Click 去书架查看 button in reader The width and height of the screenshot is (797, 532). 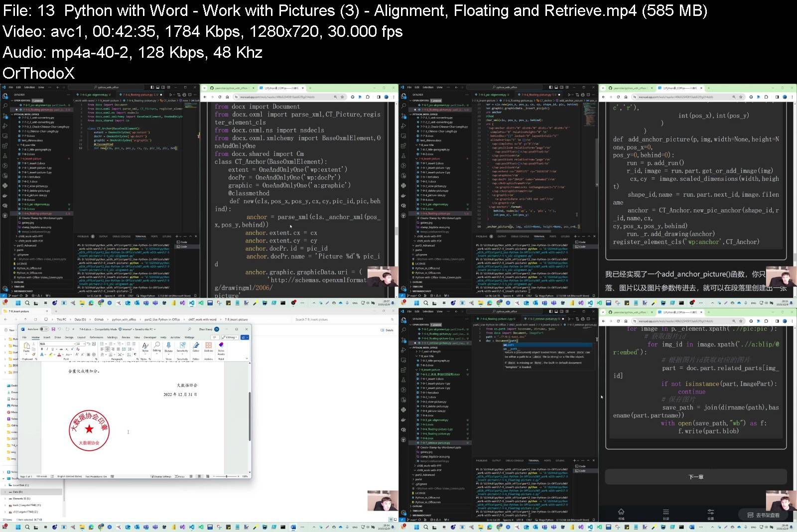click(x=764, y=515)
